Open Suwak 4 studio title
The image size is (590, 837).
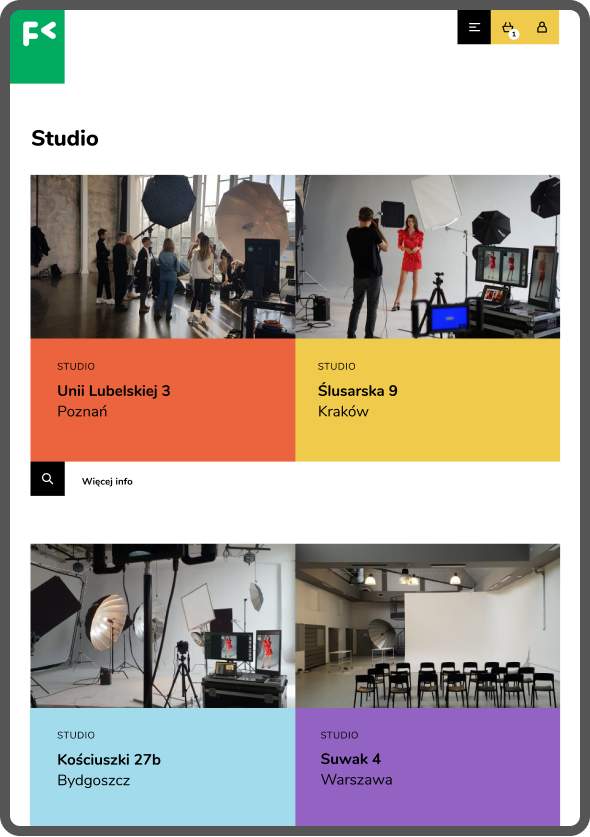(x=350, y=759)
